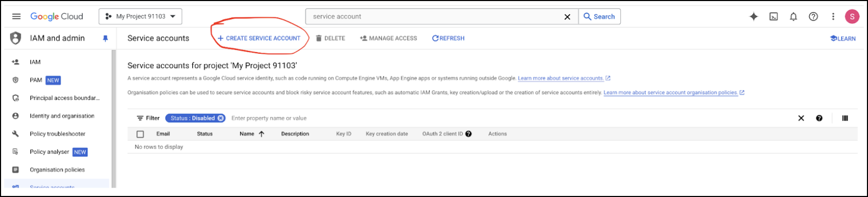Open the Learn panel

[843, 38]
